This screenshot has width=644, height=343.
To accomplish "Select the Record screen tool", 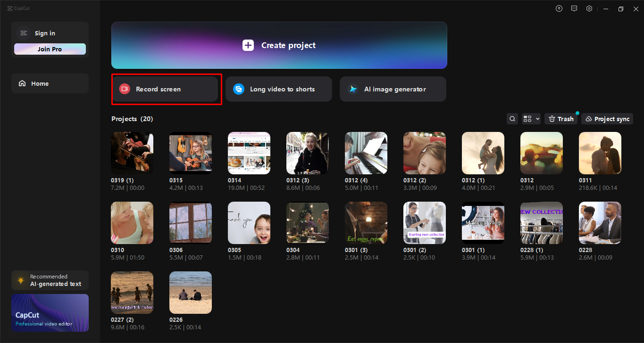I will (x=166, y=89).
